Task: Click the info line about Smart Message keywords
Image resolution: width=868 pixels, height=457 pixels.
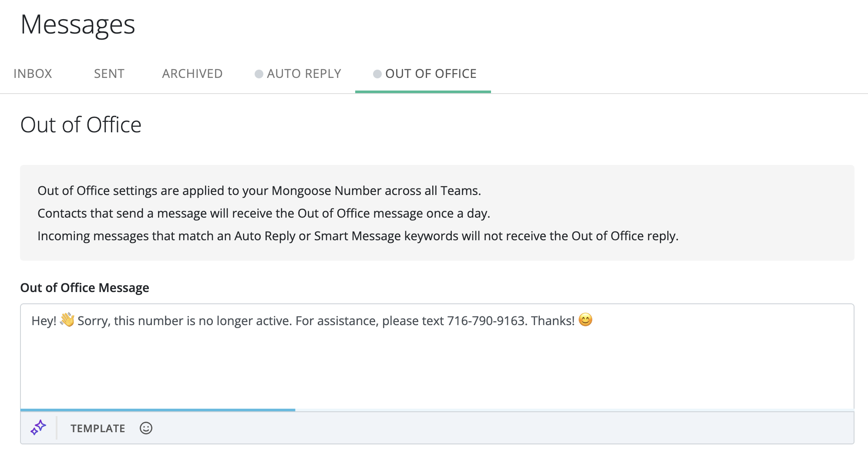Action: (357, 236)
